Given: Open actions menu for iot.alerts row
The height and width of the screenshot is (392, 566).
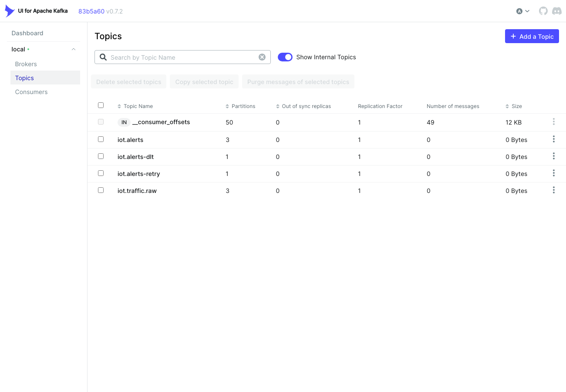Looking at the screenshot, I should click(x=554, y=139).
